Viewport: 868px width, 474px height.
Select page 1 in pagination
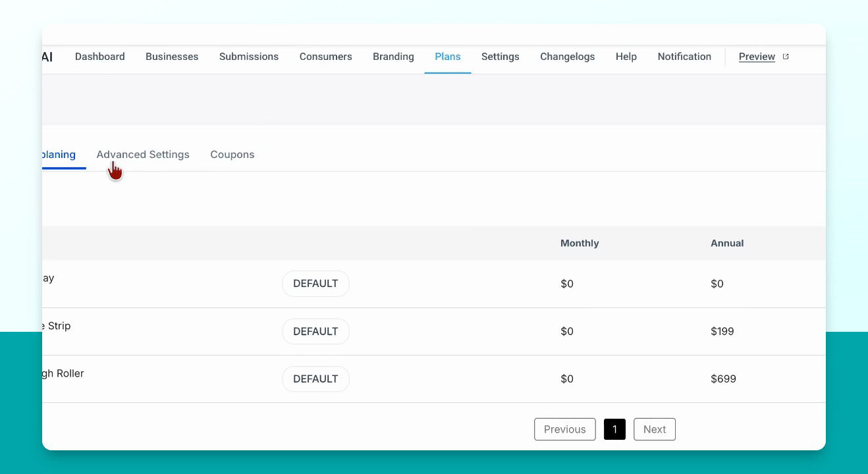[614, 429]
